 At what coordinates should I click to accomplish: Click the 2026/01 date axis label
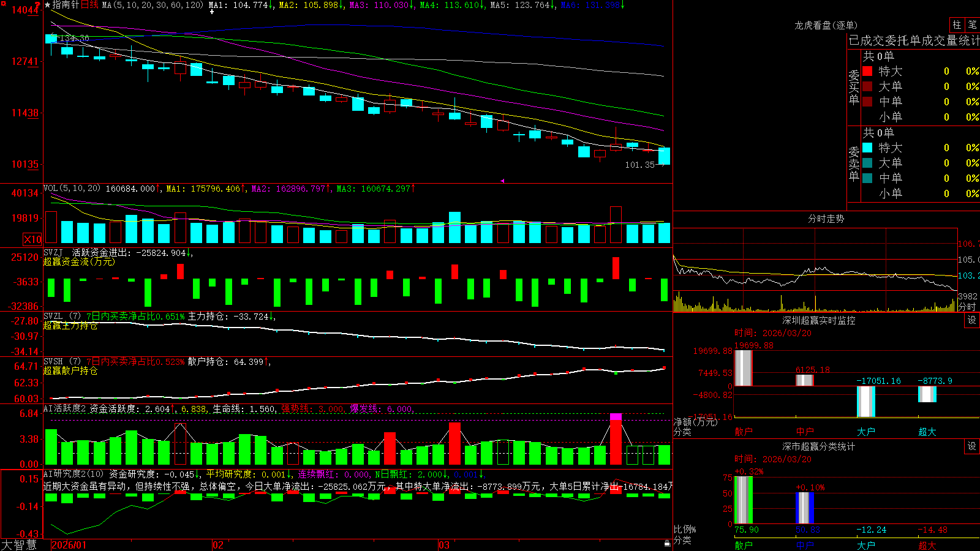point(69,545)
